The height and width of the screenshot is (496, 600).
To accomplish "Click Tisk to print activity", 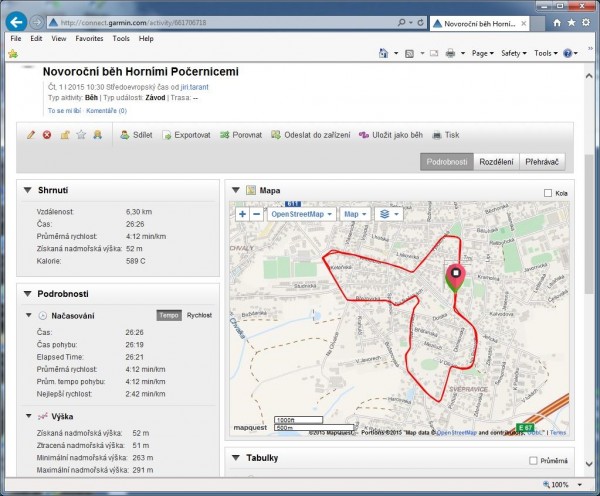I will (x=445, y=135).
